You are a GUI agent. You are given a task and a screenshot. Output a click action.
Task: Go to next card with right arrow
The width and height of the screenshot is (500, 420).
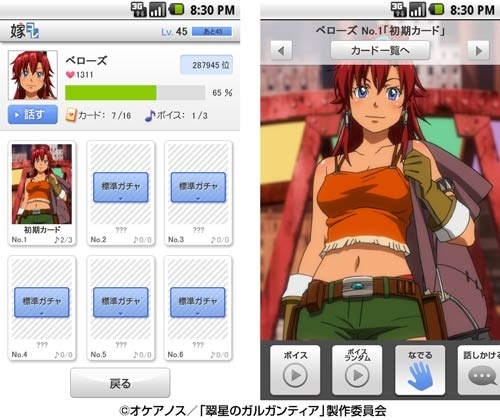tap(479, 51)
